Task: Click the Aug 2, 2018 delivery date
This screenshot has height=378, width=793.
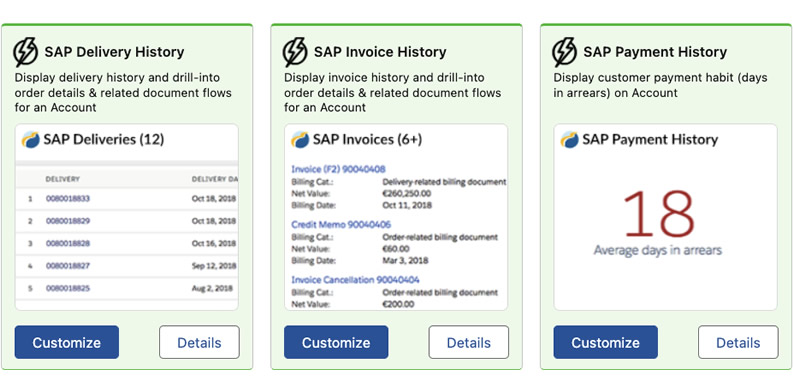Action: coord(212,288)
